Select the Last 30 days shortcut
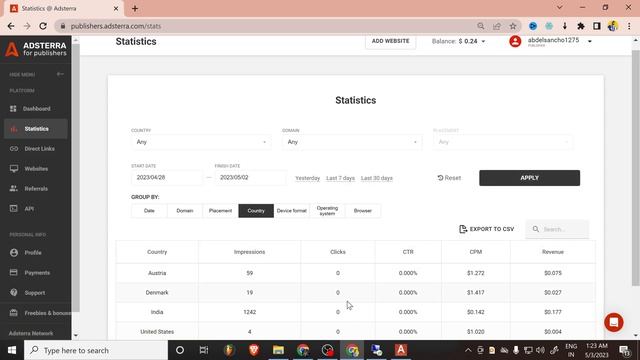Image resolution: width=640 pixels, height=360 pixels. click(377, 178)
